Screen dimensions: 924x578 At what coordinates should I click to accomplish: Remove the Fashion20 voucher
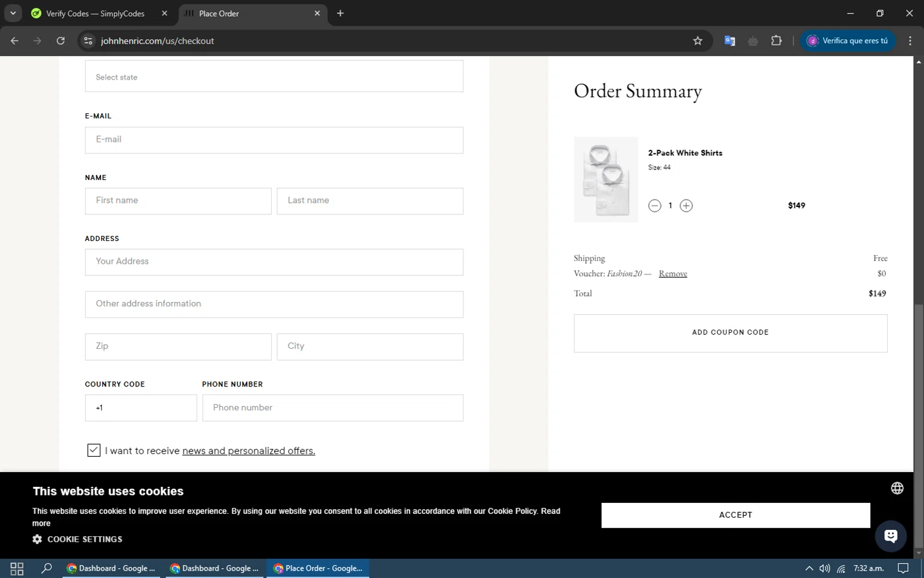[x=673, y=274]
